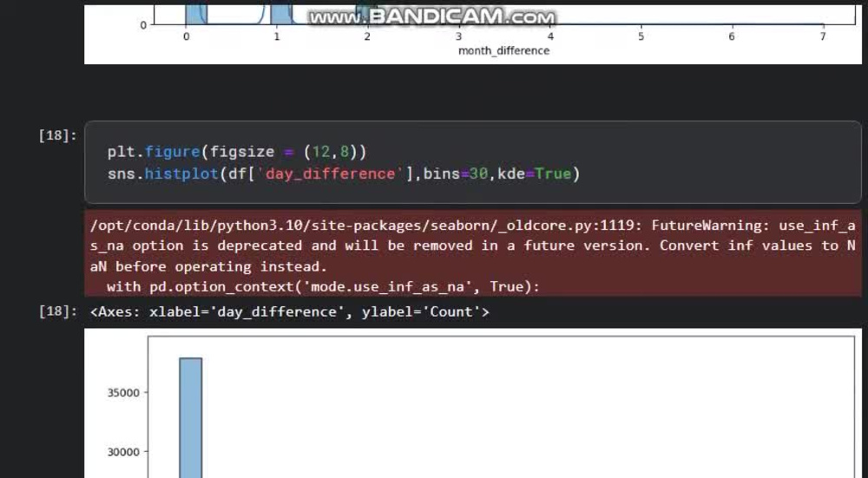Click the 'with pd.option_context' warning line
This screenshot has height=478, width=868.
323,286
